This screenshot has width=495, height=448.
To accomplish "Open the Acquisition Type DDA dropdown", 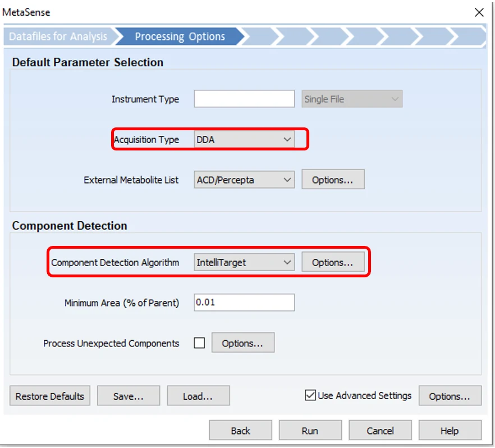I will (x=244, y=139).
